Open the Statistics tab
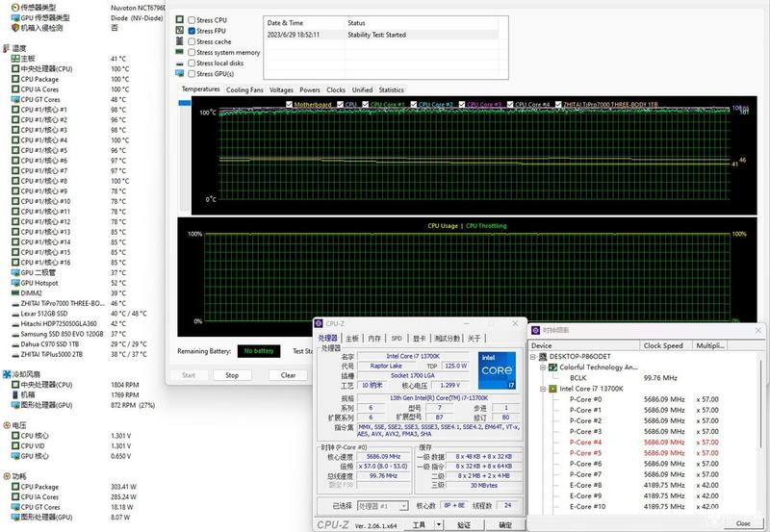The width and height of the screenshot is (770, 532). [x=392, y=89]
